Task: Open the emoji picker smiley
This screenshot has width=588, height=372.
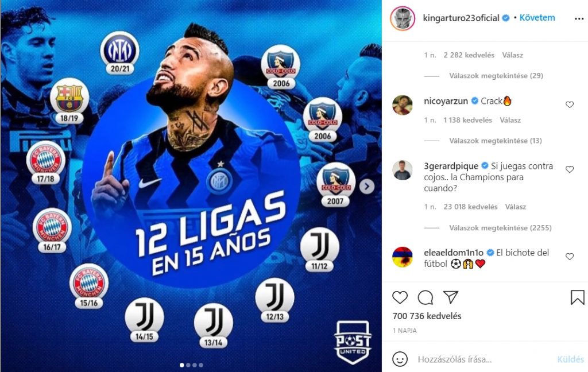Action: point(400,359)
